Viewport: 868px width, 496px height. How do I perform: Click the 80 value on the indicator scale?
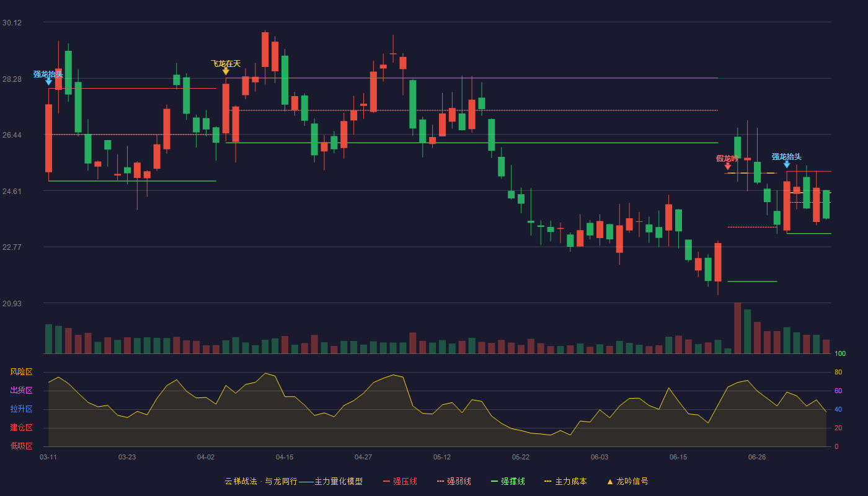(838, 372)
